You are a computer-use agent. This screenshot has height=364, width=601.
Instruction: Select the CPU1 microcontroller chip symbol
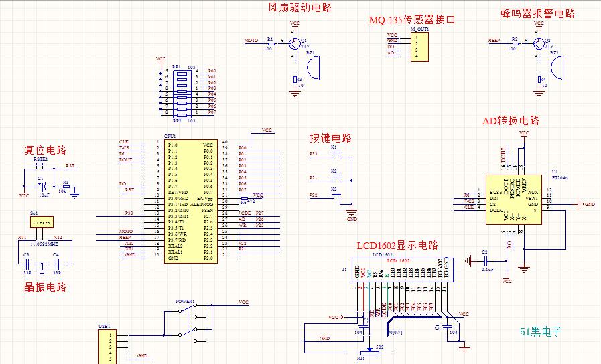(191, 201)
